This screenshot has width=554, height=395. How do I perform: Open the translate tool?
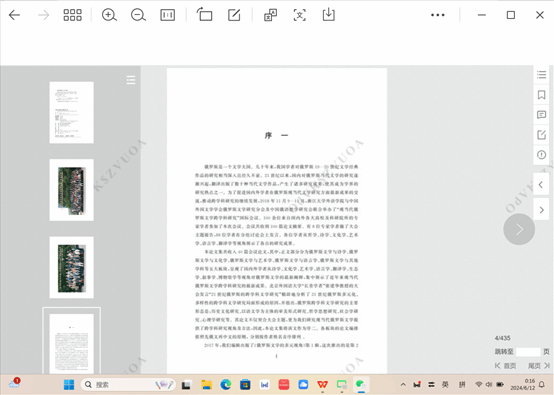(x=270, y=15)
